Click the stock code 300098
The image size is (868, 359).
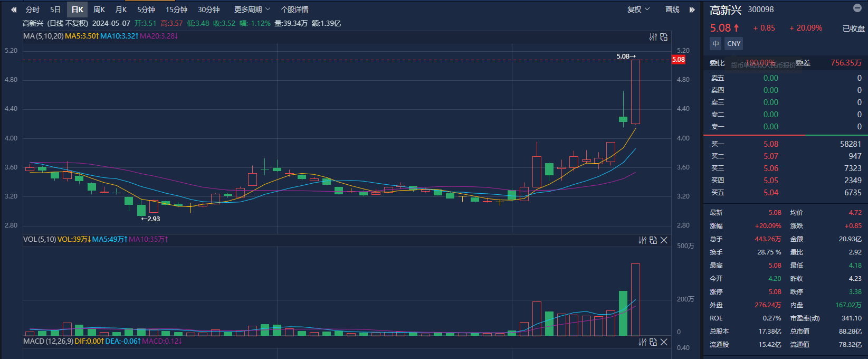coord(761,10)
